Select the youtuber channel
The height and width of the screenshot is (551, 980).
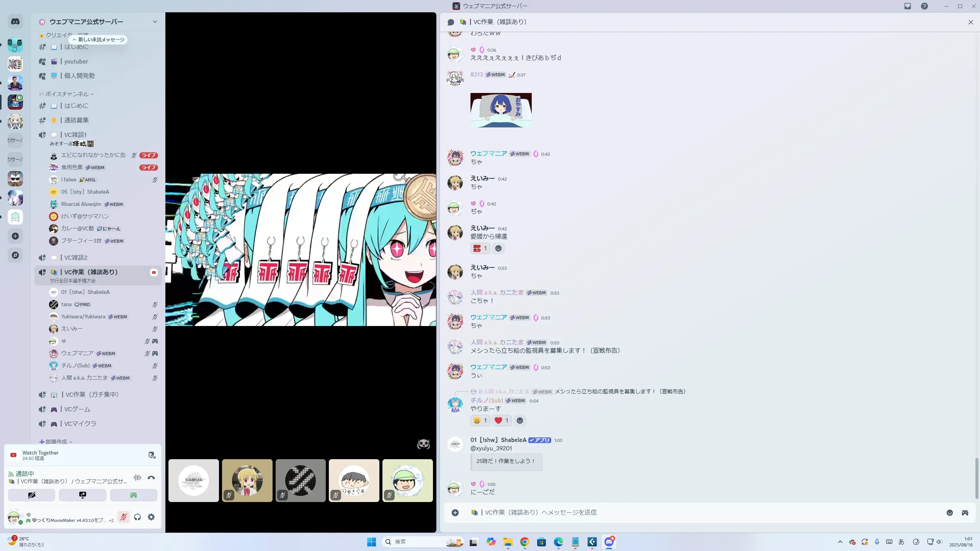click(76, 62)
